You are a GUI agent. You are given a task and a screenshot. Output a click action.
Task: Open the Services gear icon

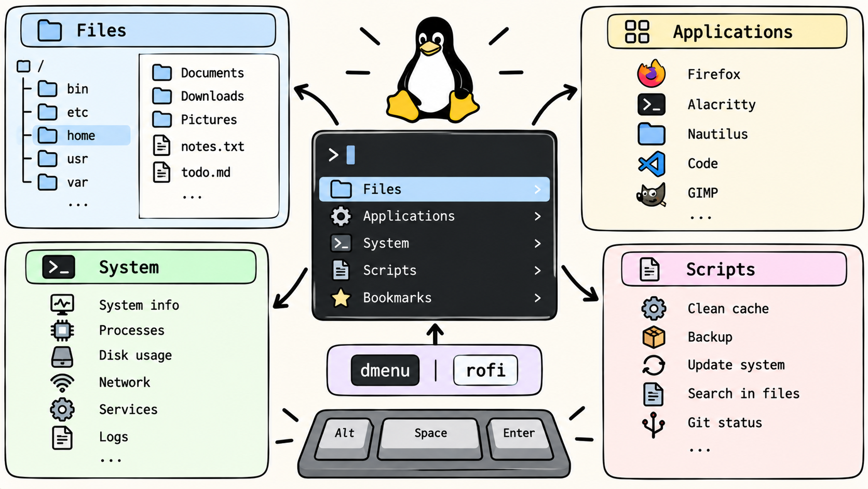click(x=62, y=409)
